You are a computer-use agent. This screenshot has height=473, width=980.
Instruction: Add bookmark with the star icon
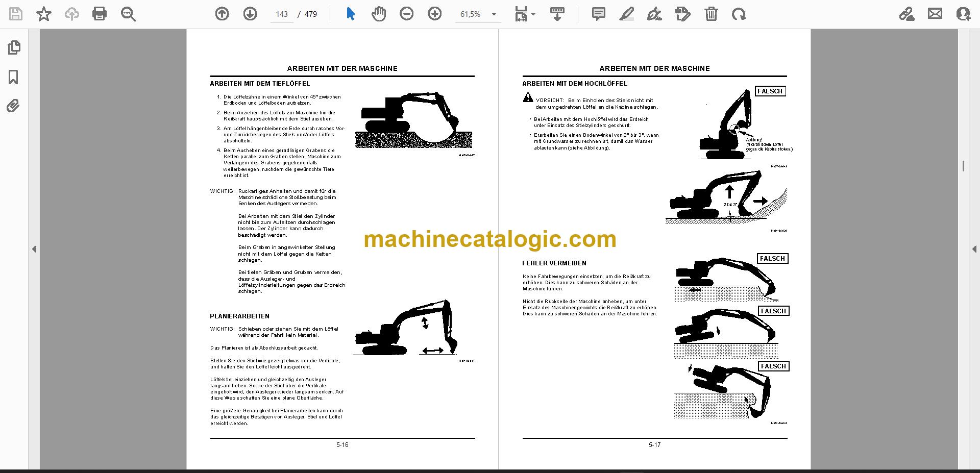[44, 14]
